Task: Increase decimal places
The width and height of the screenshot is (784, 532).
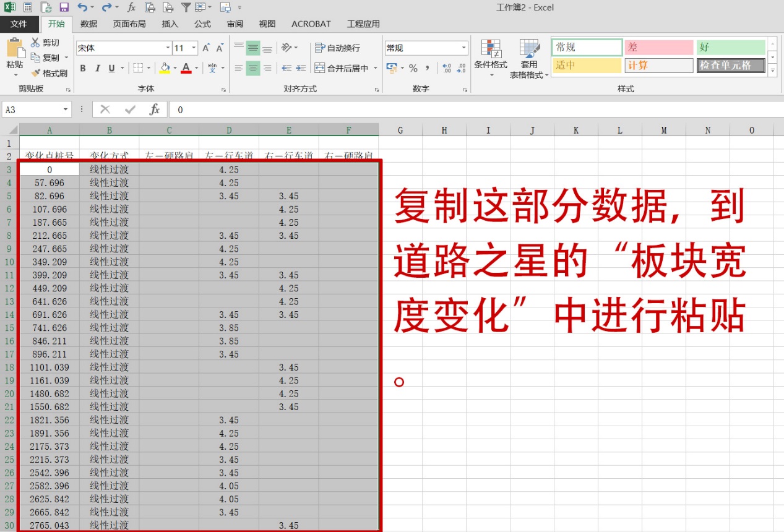Action: (x=447, y=68)
